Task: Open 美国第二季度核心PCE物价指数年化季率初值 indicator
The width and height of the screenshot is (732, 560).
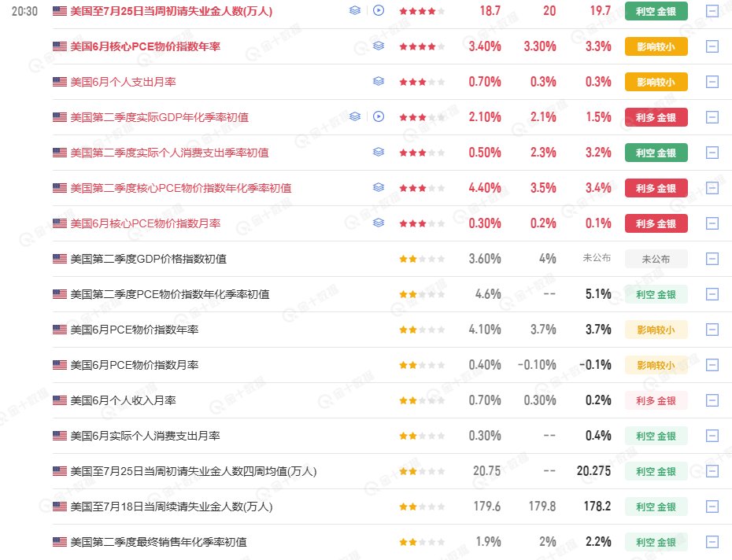Action: (181, 188)
